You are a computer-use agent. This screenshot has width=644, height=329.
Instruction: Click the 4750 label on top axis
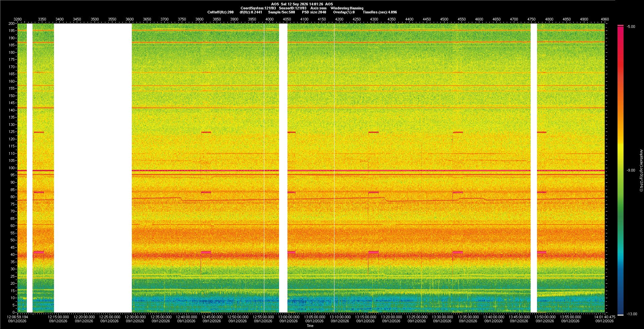(x=531, y=19)
